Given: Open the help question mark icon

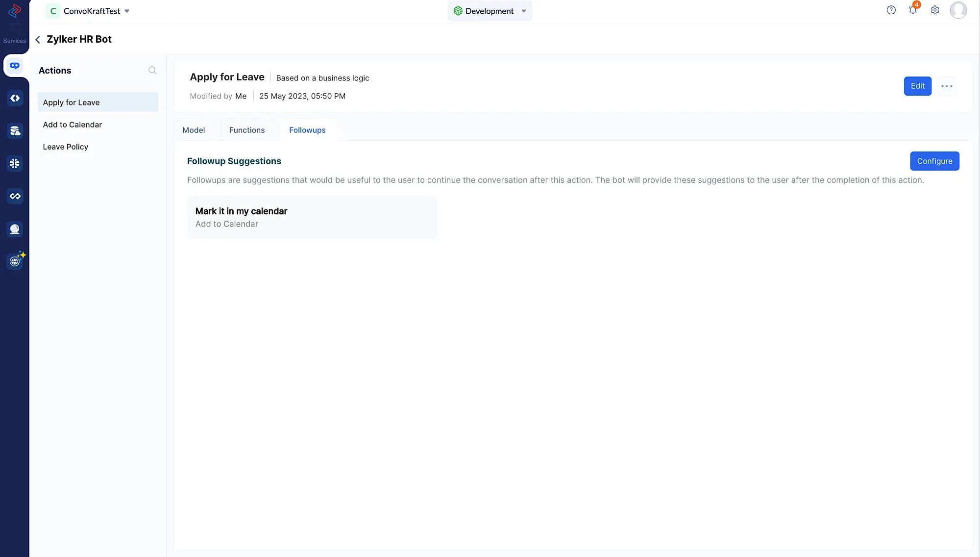Looking at the screenshot, I should point(891,10).
